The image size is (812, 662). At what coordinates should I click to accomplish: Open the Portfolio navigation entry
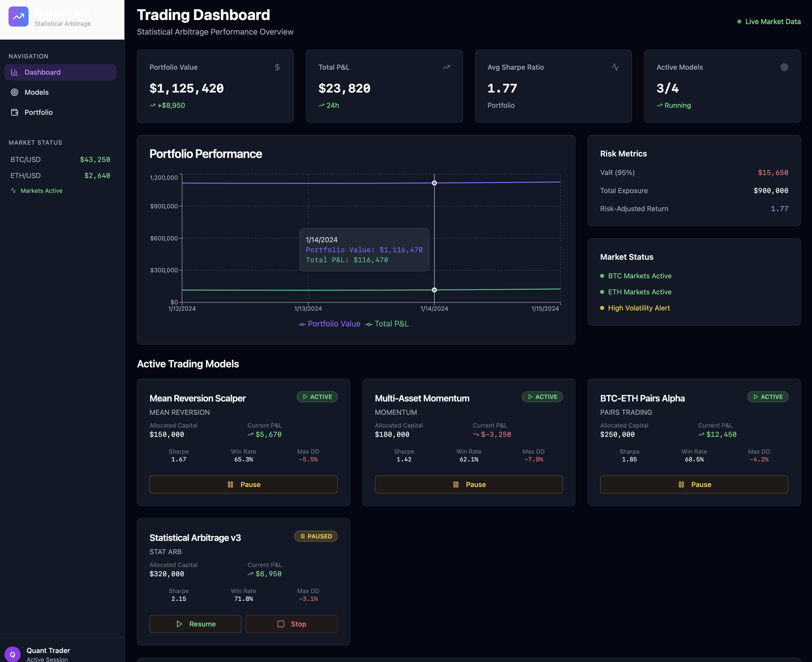(38, 112)
